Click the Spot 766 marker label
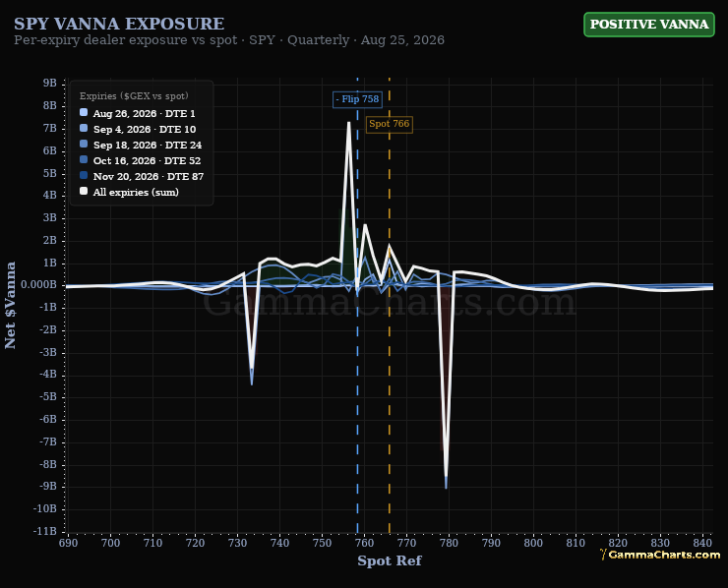Image resolution: width=728 pixels, height=588 pixels. 389,124
